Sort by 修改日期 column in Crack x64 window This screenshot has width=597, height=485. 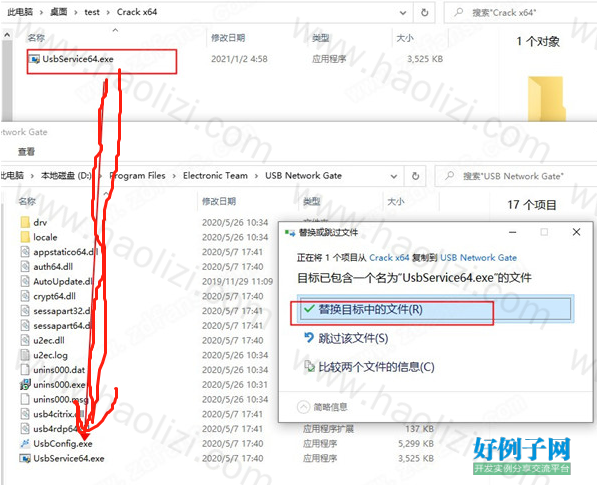(x=228, y=38)
